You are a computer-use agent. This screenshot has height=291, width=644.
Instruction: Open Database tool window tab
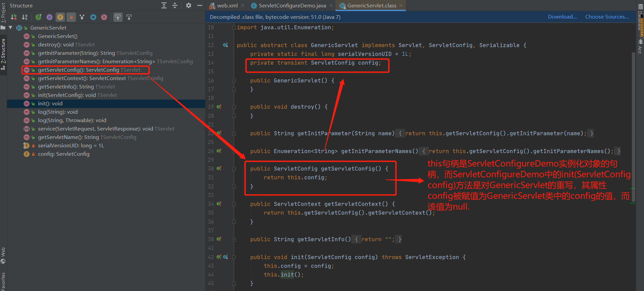coord(640,17)
